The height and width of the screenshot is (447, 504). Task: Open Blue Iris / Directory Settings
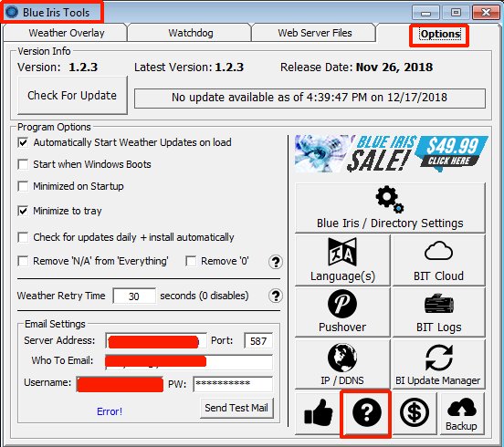click(390, 208)
